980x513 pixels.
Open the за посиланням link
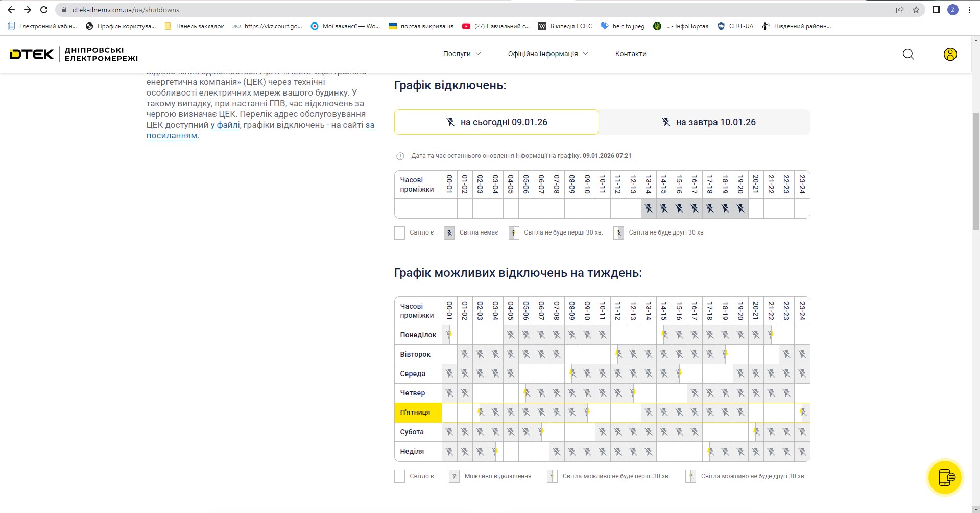[x=172, y=136]
